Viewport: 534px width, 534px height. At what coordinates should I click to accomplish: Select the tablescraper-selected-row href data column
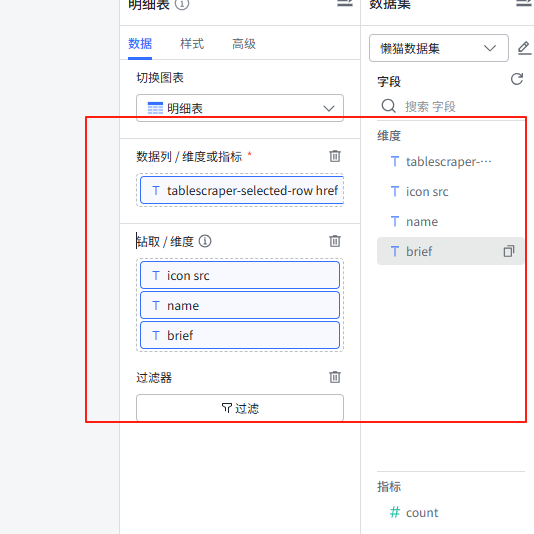click(x=242, y=190)
